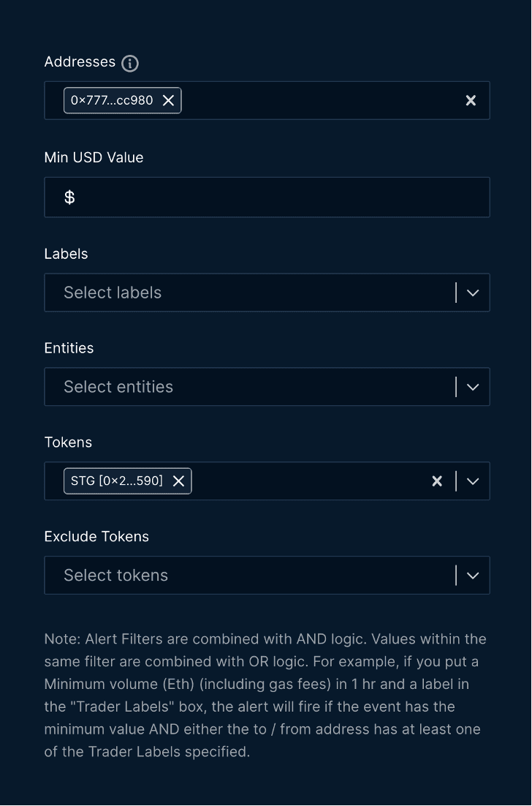Viewport: 532px width, 806px height.
Task: Click the STG [0x2...590] token label
Action: tap(117, 481)
